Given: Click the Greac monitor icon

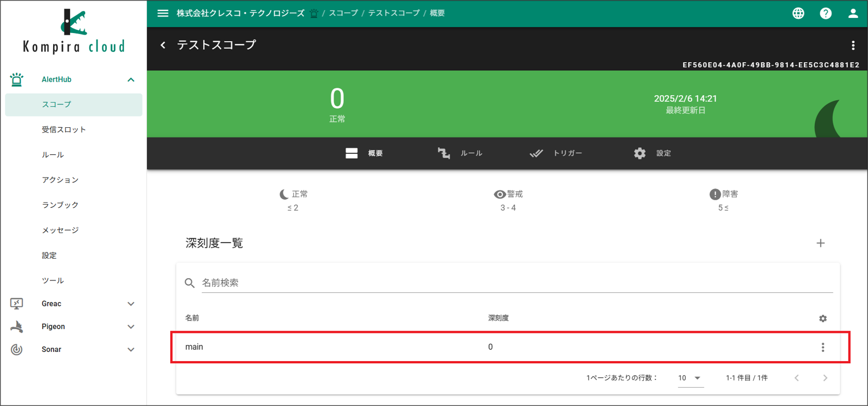Looking at the screenshot, I should 17,304.
